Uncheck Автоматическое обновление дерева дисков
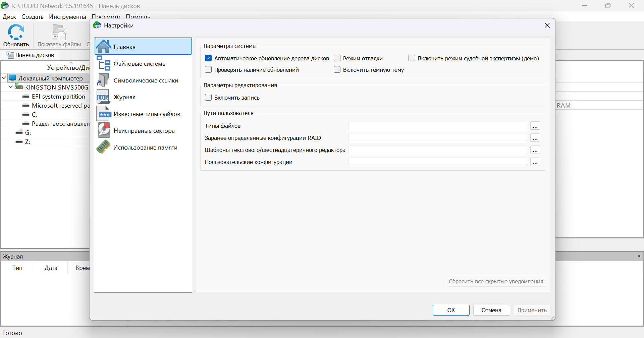This screenshot has height=338, width=644. pyautogui.click(x=208, y=58)
